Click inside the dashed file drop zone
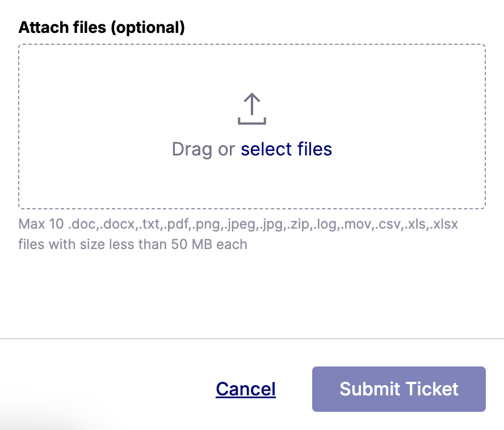 pos(251,127)
